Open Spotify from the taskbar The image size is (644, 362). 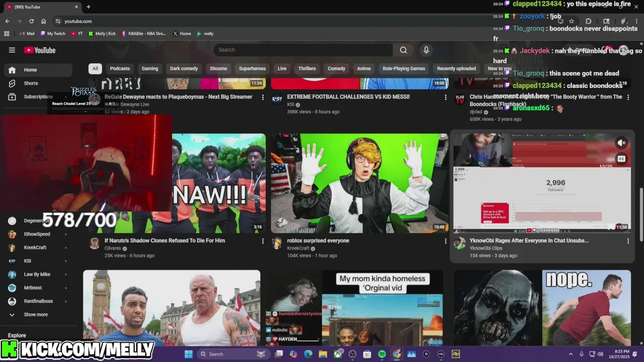coord(382,354)
